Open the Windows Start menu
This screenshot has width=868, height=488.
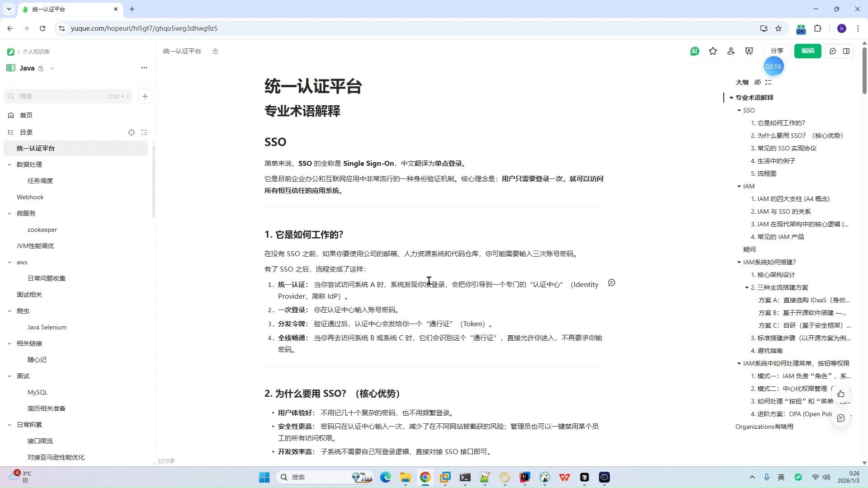(x=264, y=477)
